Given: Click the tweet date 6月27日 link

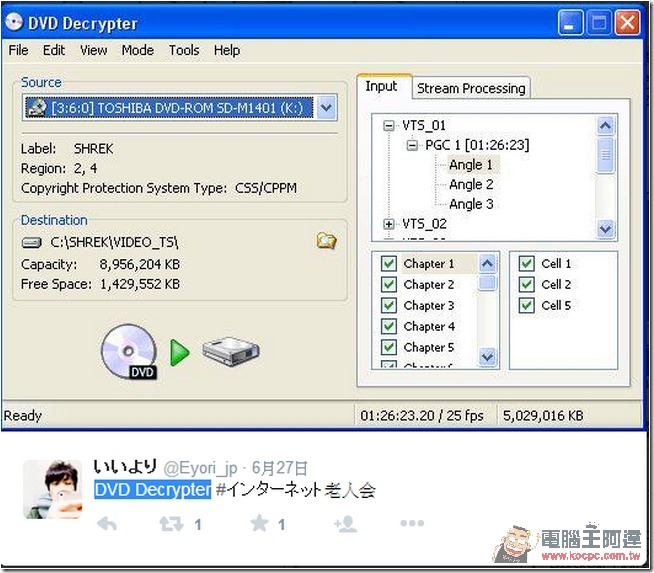Looking at the screenshot, I should point(279,468).
